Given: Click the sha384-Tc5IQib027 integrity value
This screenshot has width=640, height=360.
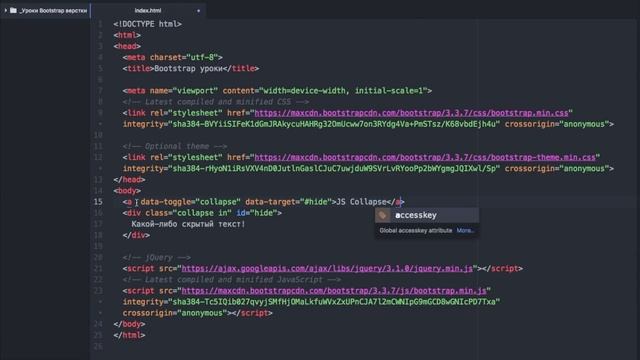Looking at the screenshot, I should pos(334,302).
